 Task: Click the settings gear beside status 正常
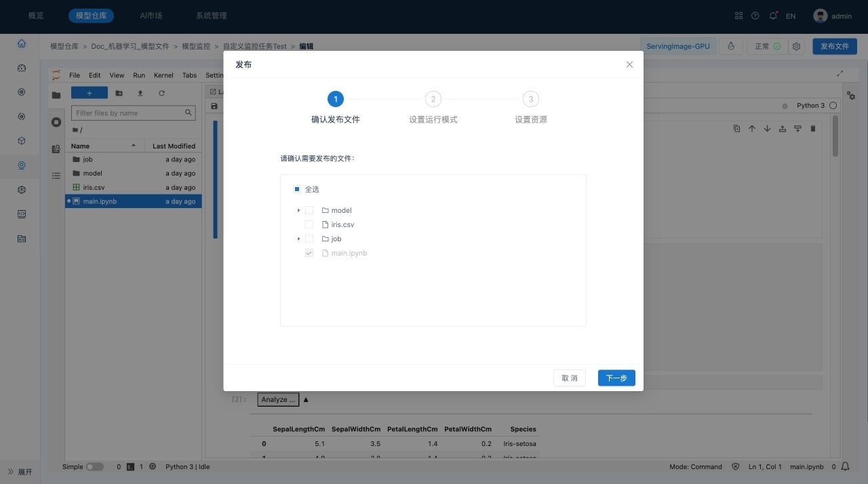pos(797,47)
